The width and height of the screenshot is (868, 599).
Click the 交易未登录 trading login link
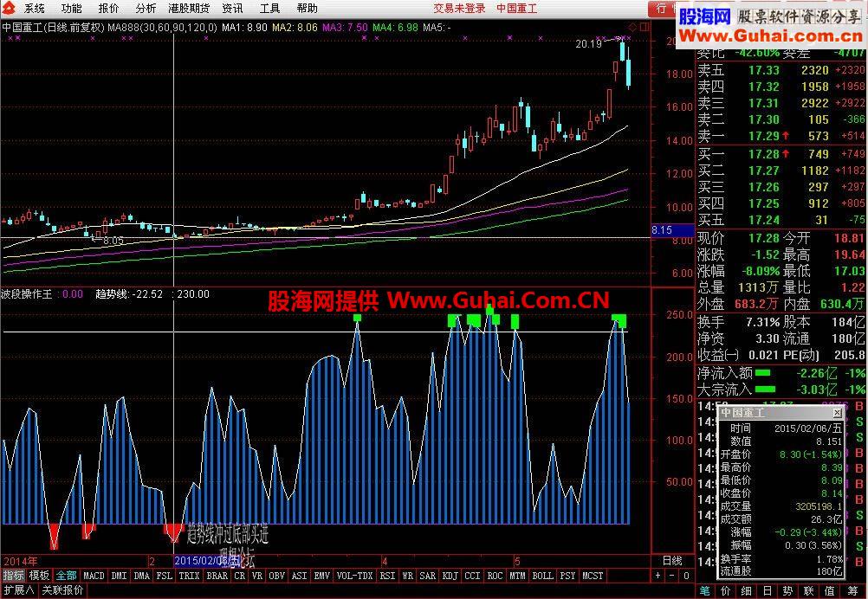[x=459, y=9]
